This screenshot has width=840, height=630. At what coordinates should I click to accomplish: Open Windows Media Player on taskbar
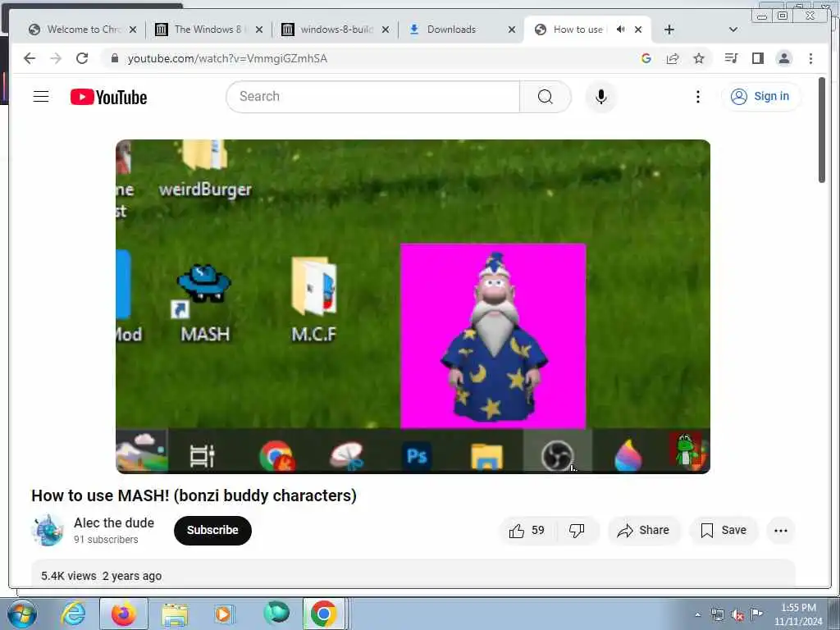[x=224, y=614]
